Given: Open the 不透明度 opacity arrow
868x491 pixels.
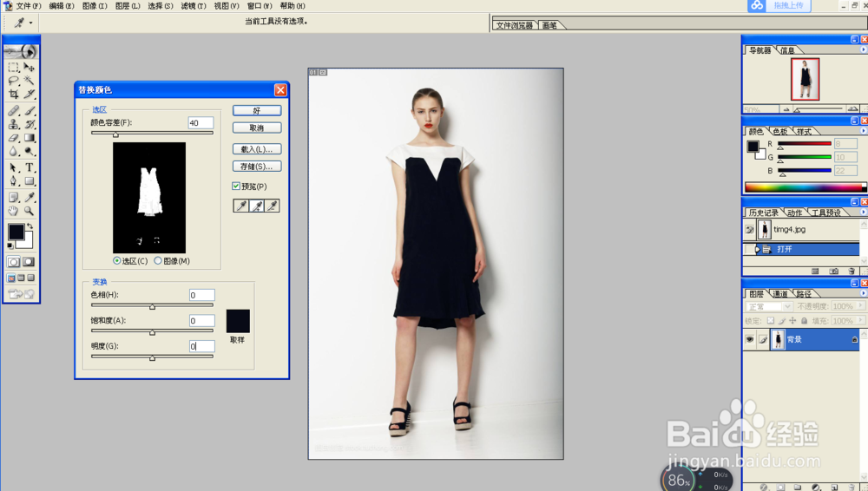Looking at the screenshot, I should pyautogui.click(x=860, y=305).
